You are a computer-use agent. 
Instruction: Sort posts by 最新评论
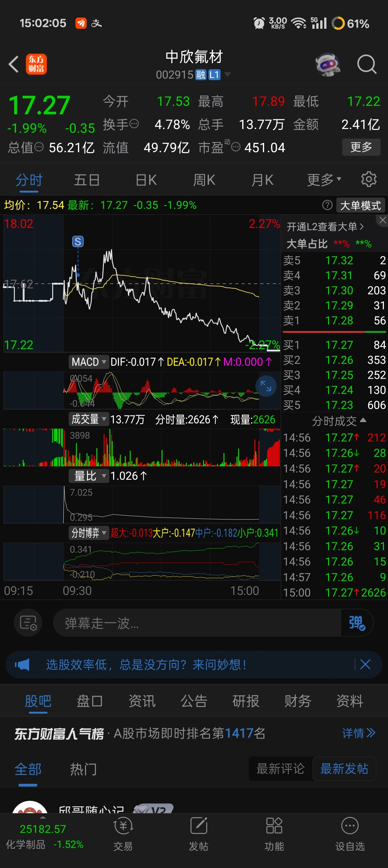point(281,769)
